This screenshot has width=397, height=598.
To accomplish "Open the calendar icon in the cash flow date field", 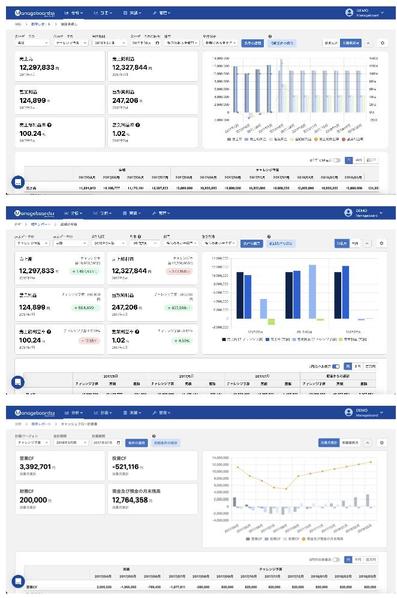I will [119, 443].
